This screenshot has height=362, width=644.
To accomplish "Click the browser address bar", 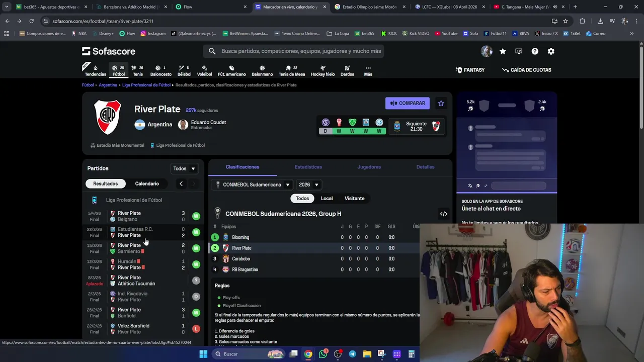I will click(297, 21).
